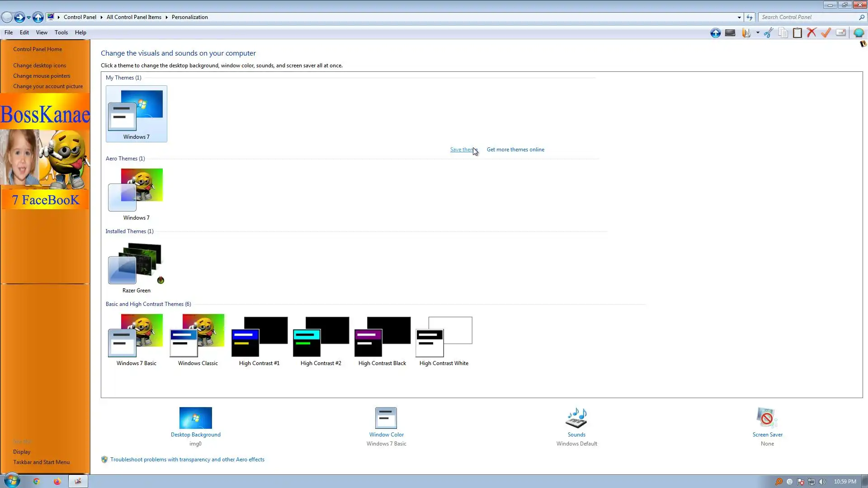Click the orange checkmark toolbar icon

click(x=826, y=33)
